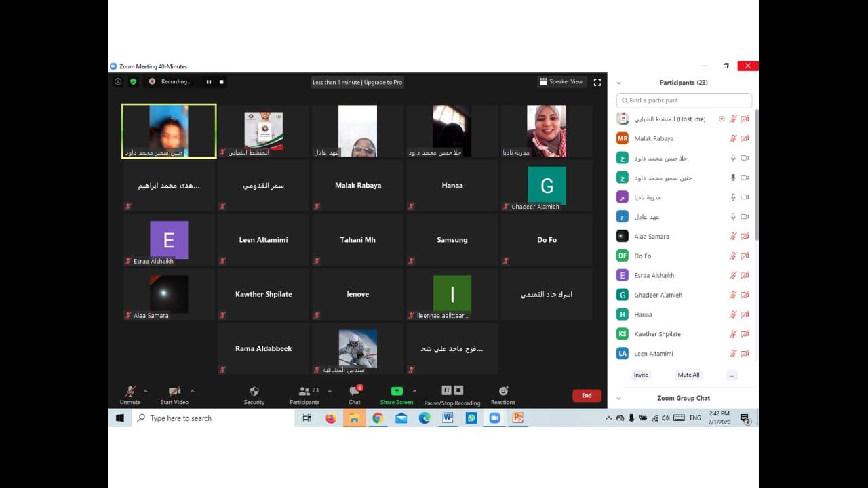Start Video camera toggle
This screenshot has width=868, height=488.
click(x=174, y=392)
